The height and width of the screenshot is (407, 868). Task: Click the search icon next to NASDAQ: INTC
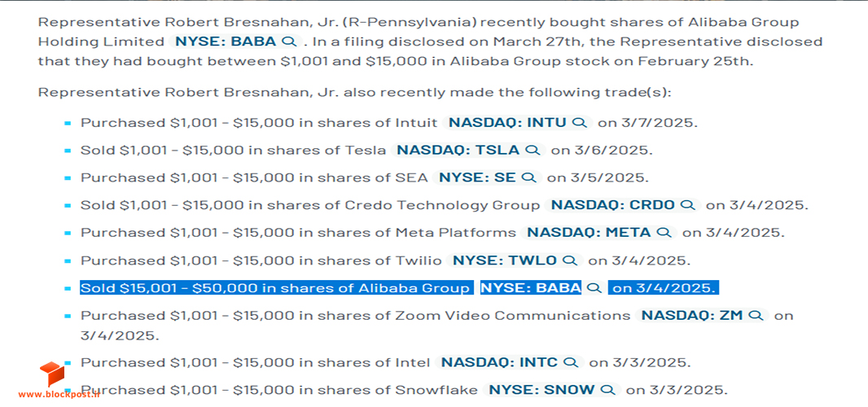(571, 363)
